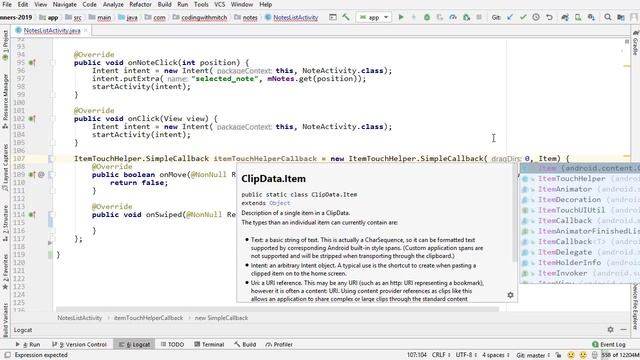Click override gutter icon on line 114
Screen dimensions: 640x360
(32, 214)
